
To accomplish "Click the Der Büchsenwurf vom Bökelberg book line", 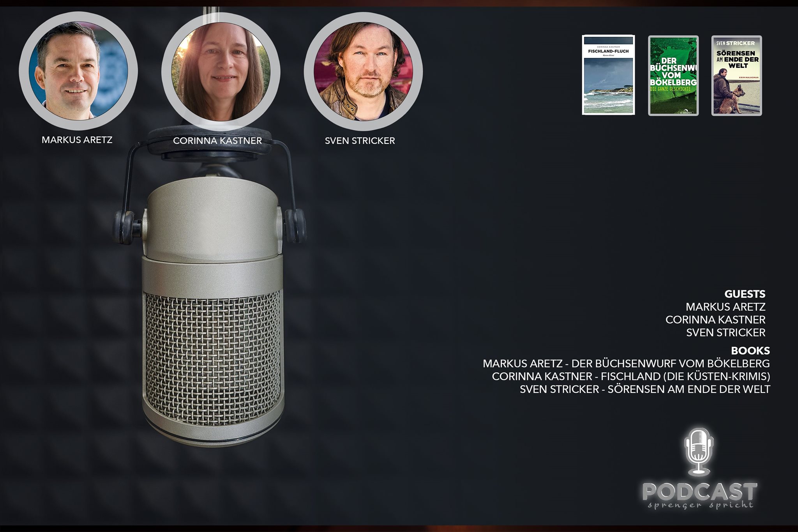I will [626, 364].
